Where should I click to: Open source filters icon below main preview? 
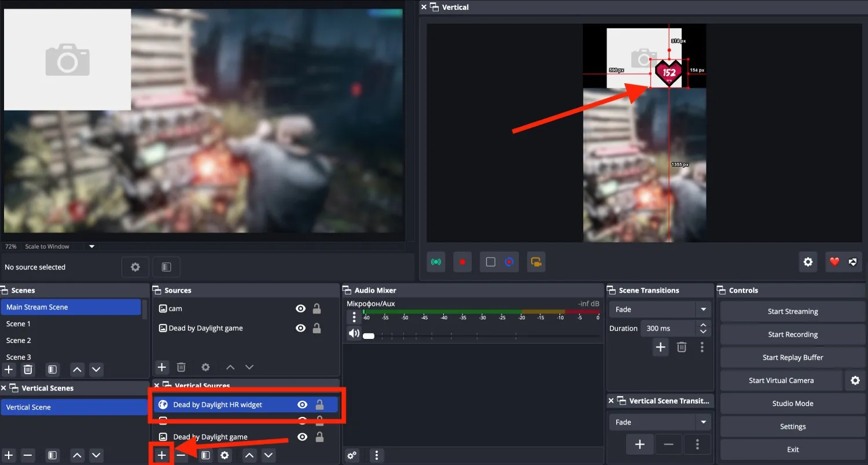[166, 267]
